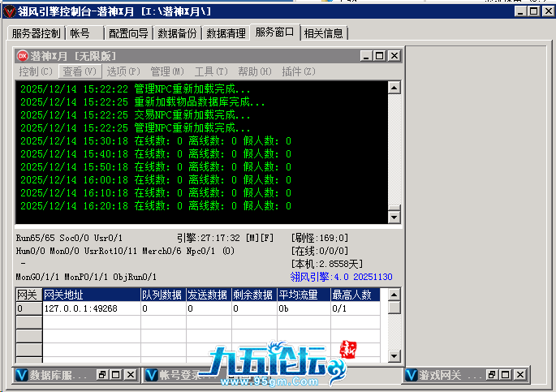
Task: Click the 队列数据 column header
Action: tap(163, 295)
